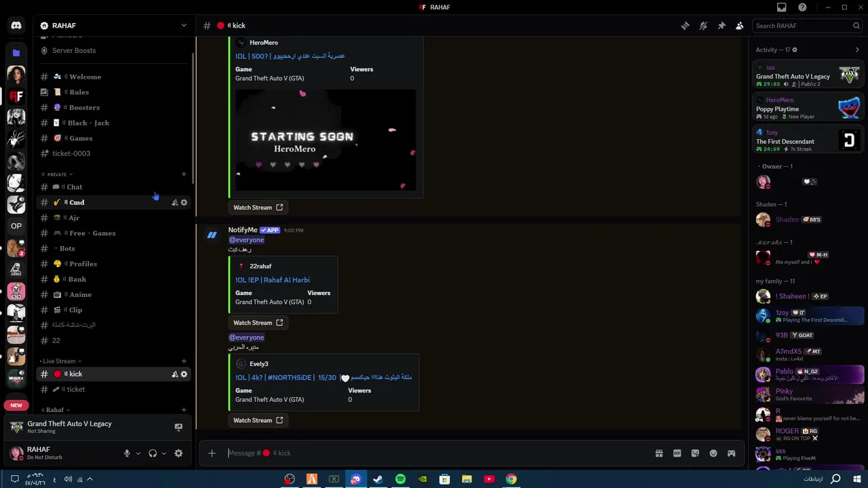This screenshot has height=488, width=868.
Task: Open the Inbox icon in title bar
Action: tap(782, 7)
